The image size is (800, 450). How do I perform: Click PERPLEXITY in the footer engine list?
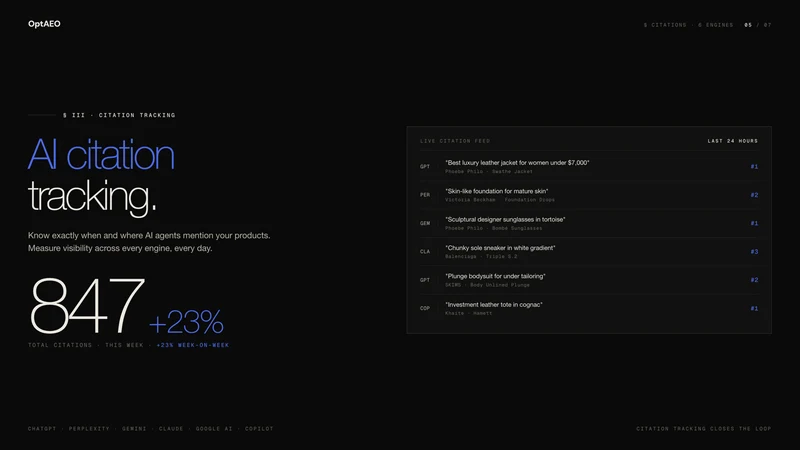pos(89,429)
